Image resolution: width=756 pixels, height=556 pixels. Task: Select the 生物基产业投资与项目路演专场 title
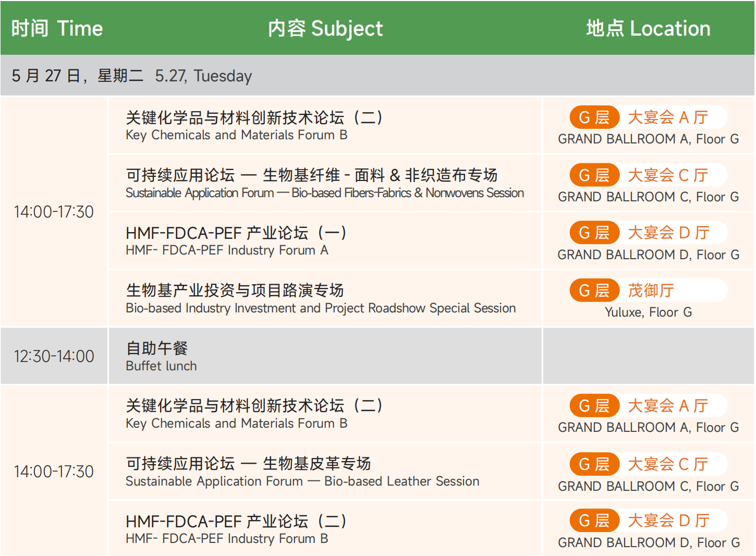pos(235,290)
